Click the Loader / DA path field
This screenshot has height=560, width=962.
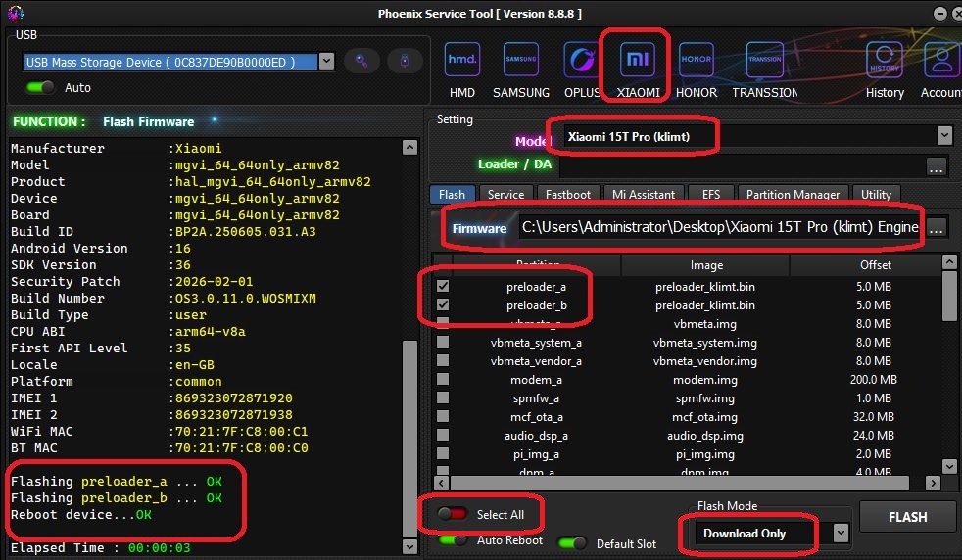coord(743,165)
